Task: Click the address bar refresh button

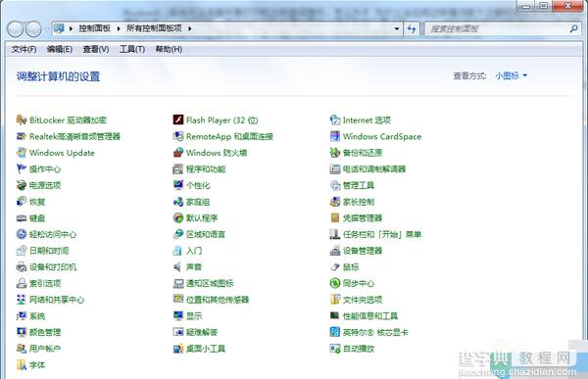Action: coord(412,28)
